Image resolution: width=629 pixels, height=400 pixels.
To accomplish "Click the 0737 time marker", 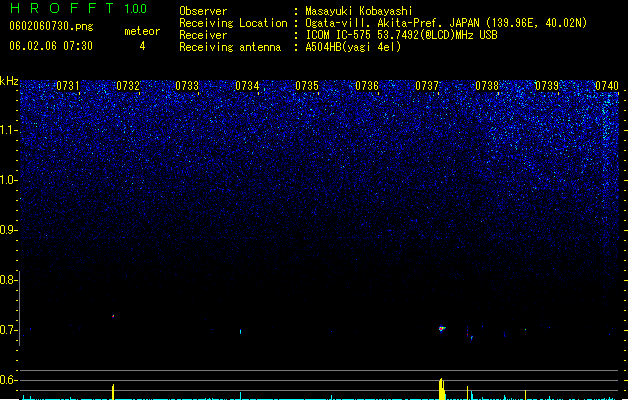I will tap(427, 86).
